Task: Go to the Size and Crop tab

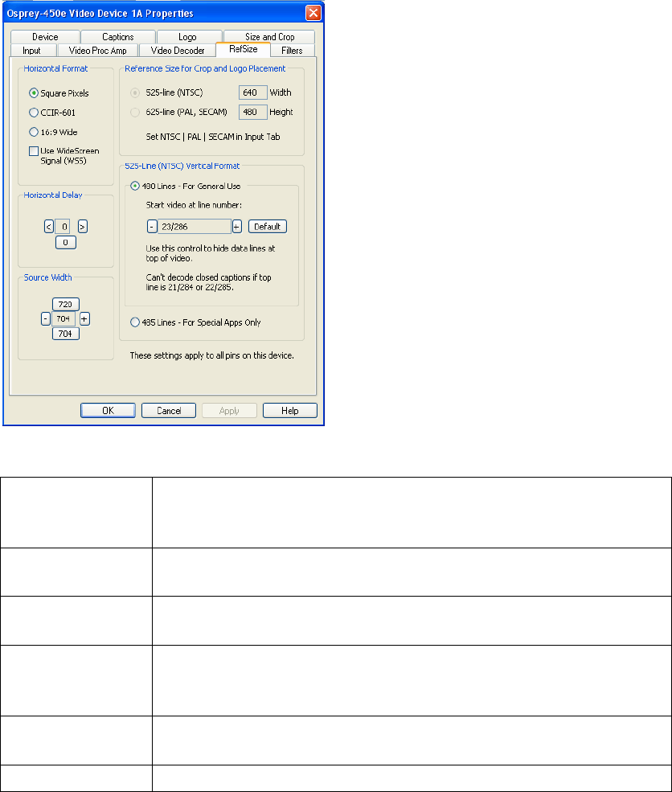Action: (269, 37)
